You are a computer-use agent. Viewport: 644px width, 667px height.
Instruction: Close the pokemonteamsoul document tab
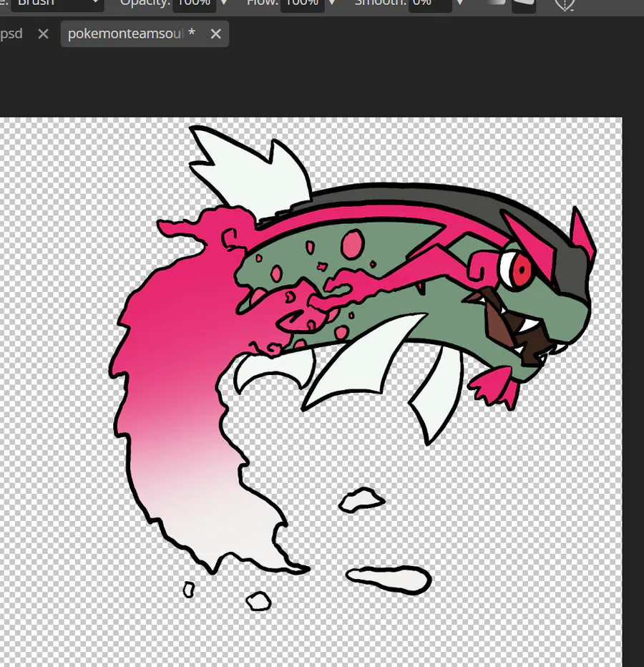click(215, 34)
